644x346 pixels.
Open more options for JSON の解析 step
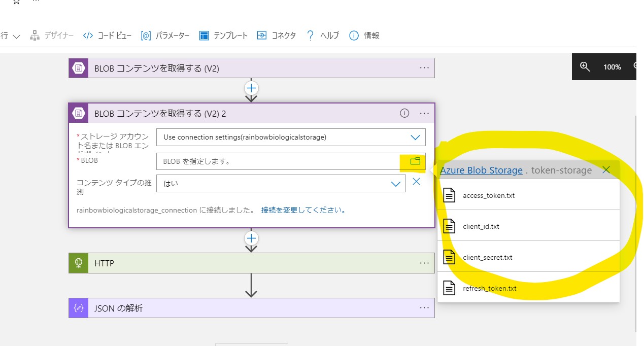(x=424, y=308)
